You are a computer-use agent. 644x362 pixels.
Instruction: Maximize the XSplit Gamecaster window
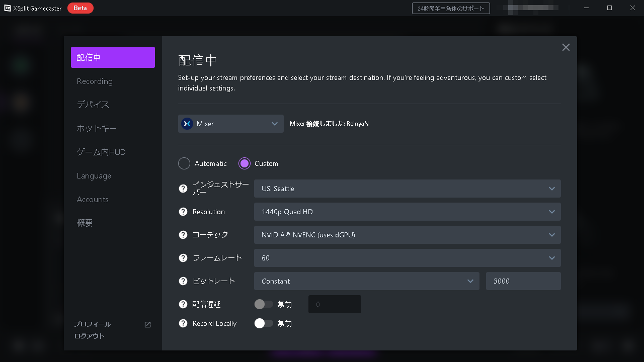coord(610,8)
